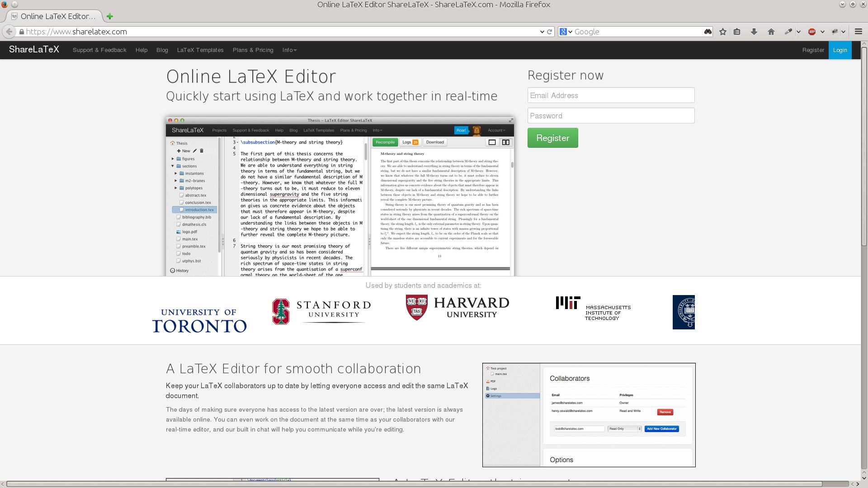Focus the Password field

click(x=611, y=116)
